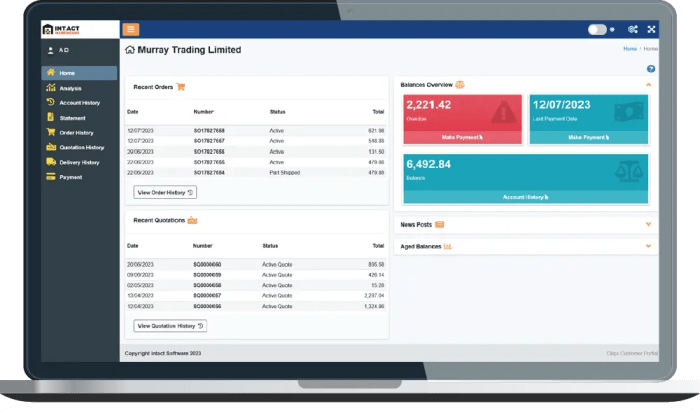Open Quotation History in the sidebar
The width and height of the screenshot is (700, 413).
(x=80, y=147)
